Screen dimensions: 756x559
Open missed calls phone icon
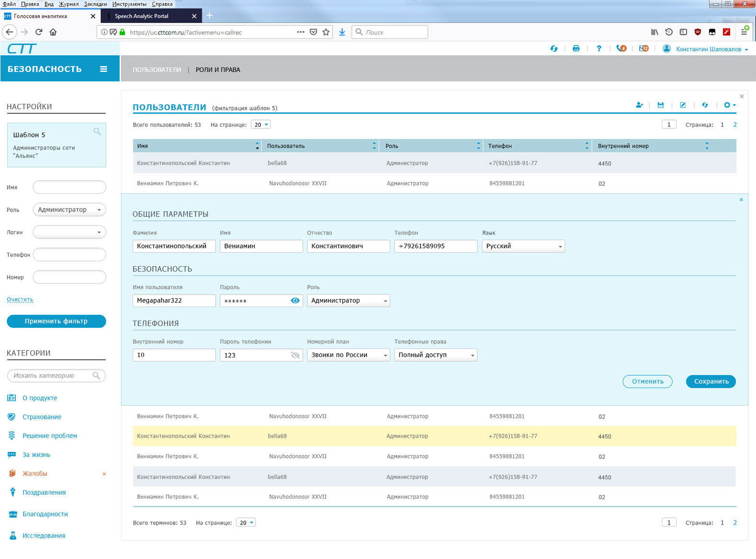click(x=621, y=49)
